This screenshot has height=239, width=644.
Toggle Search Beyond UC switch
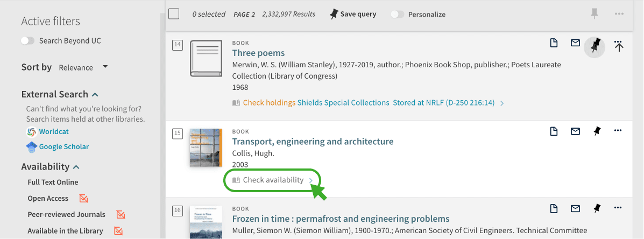pos(27,41)
